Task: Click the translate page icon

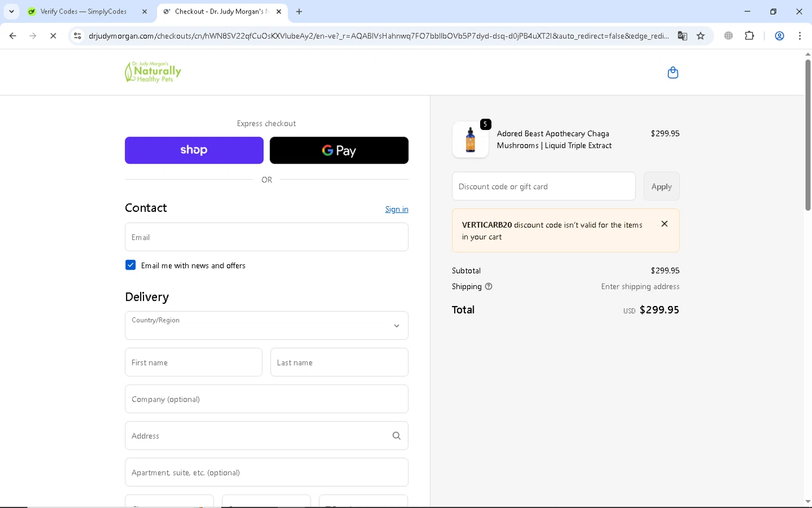Action: coord(682,36)
